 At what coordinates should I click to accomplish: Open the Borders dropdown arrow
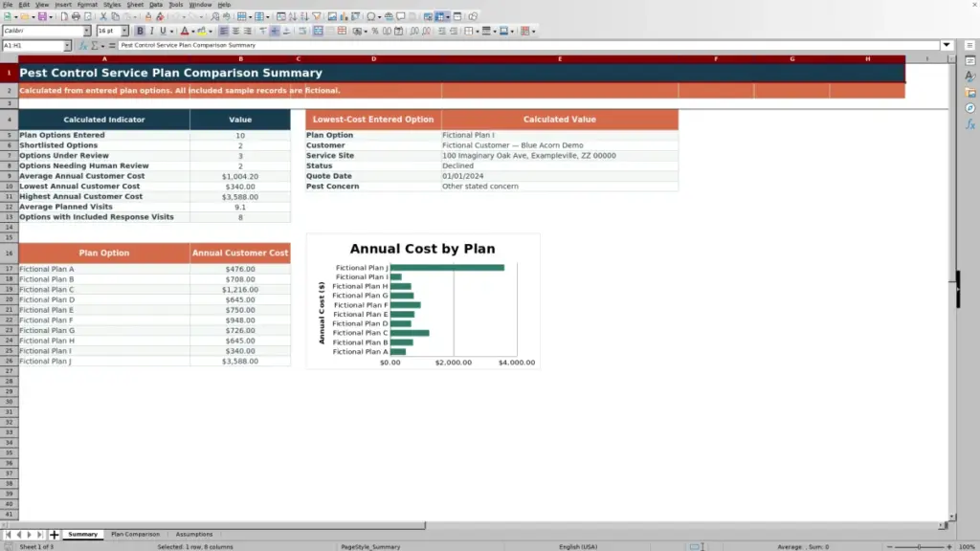coord(478,32)
